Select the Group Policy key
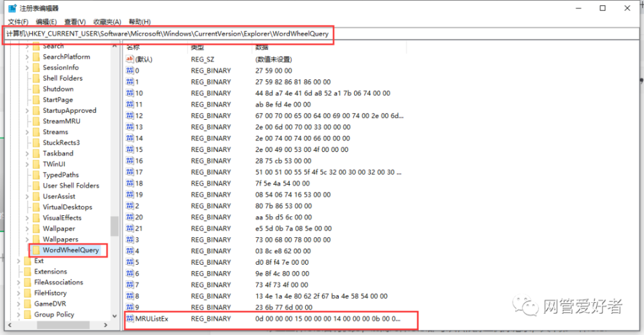This screenshot has width=644, height=335. [x=54, y=314]
